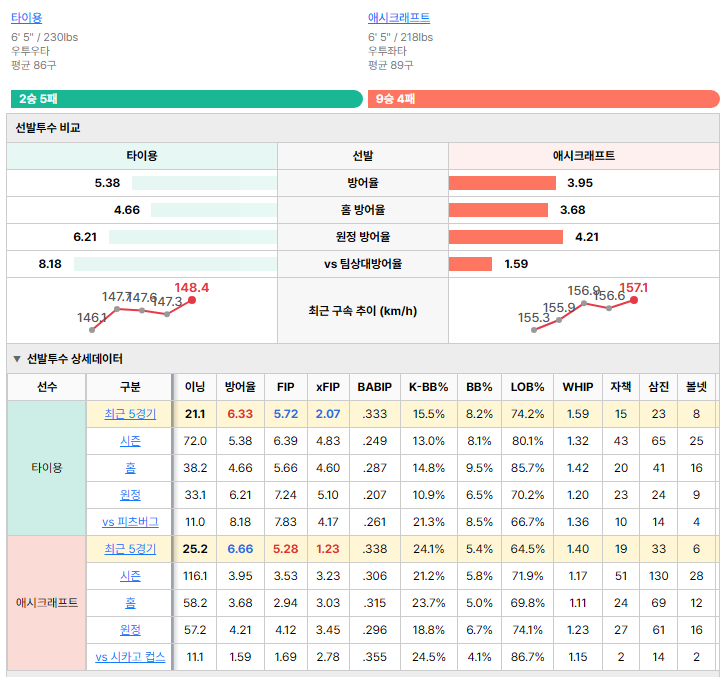Click the 69.8% LOB% in 애시크래프트 홈 row

[x=527, y=603]
